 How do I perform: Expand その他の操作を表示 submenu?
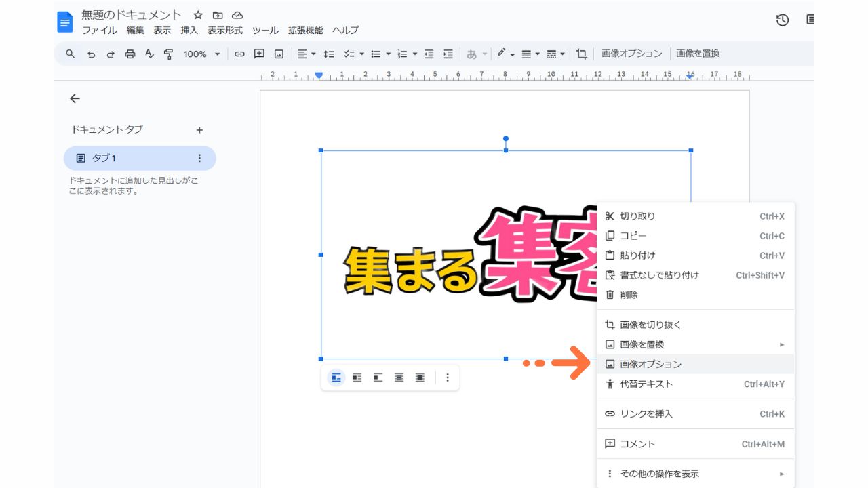click(694, 474)
